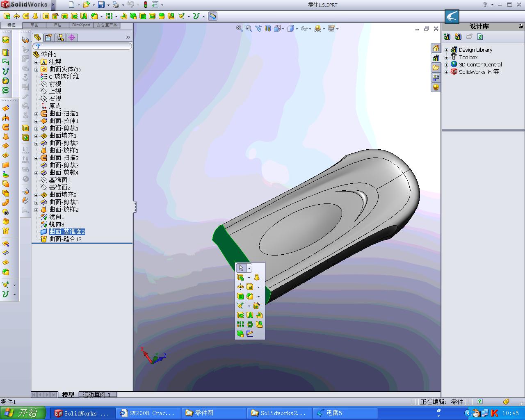The image size is (525, 420).
Task: Switch to the 模型 bottom tab
Action: 68,395
